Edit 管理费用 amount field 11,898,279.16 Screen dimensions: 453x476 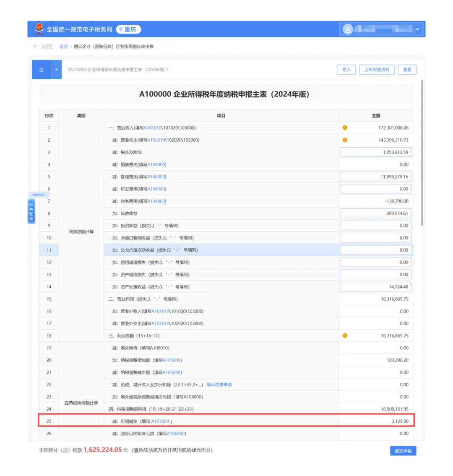click(x=376, y=177)
